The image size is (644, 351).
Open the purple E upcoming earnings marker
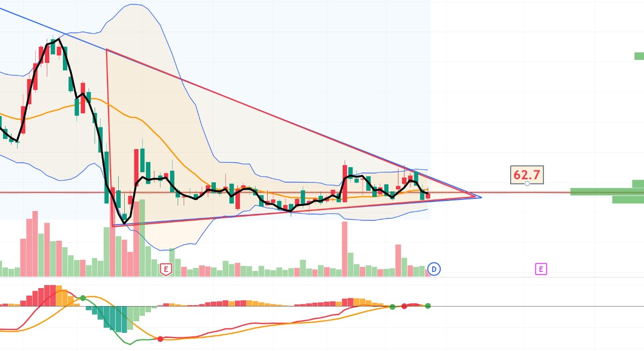(540, 269)
